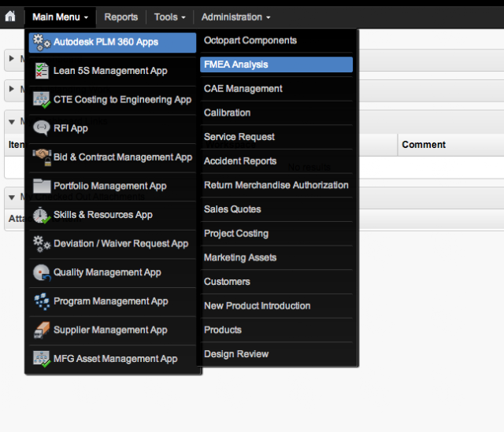504x432 pixels.
Task: Select Program Management App
Action: [113, 301]
